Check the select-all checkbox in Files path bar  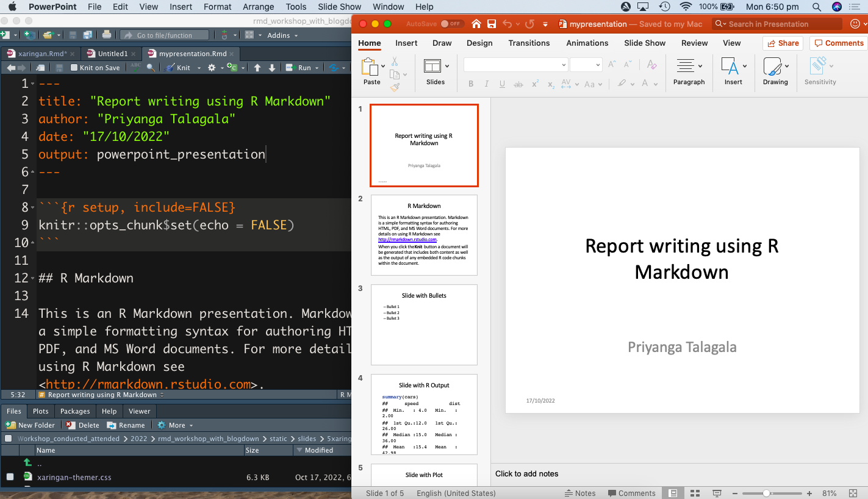[x=9, y=438]
